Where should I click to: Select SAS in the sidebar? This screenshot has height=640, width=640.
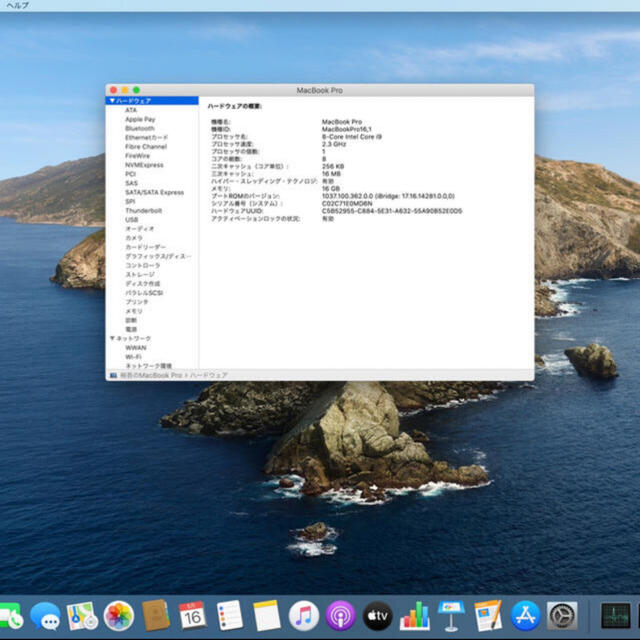(x=131, y=183)
